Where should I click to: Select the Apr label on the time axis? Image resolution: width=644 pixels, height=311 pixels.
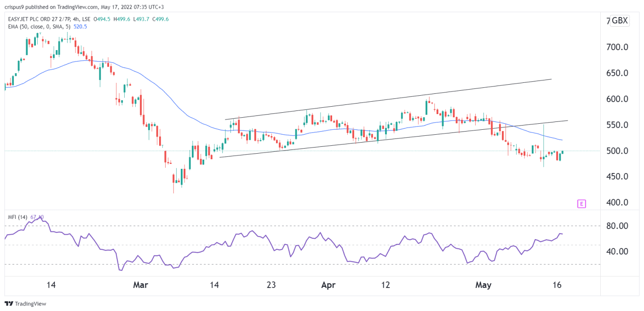coord(328,285)
